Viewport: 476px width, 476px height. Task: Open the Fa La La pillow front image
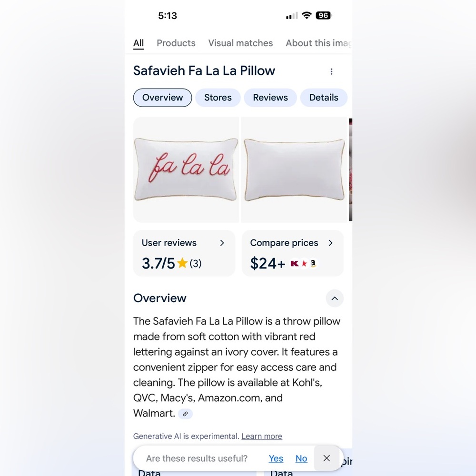186,170
